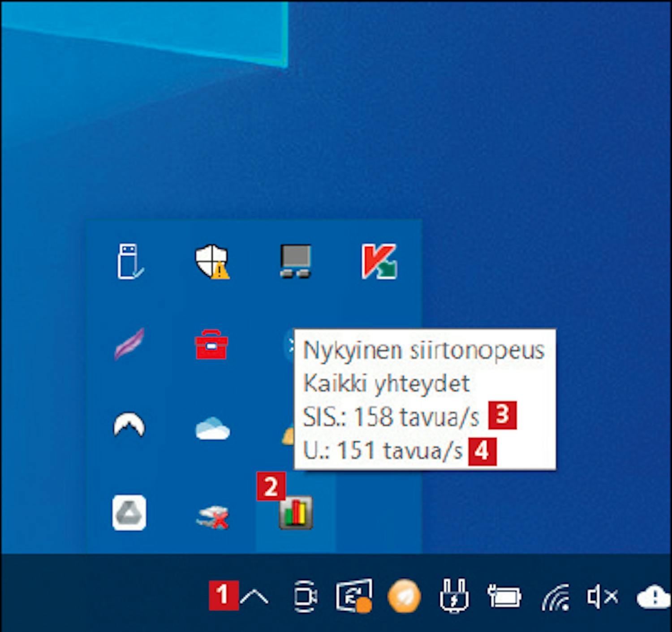
Task: Click the white arch tray icon
Action: (129, 426)
